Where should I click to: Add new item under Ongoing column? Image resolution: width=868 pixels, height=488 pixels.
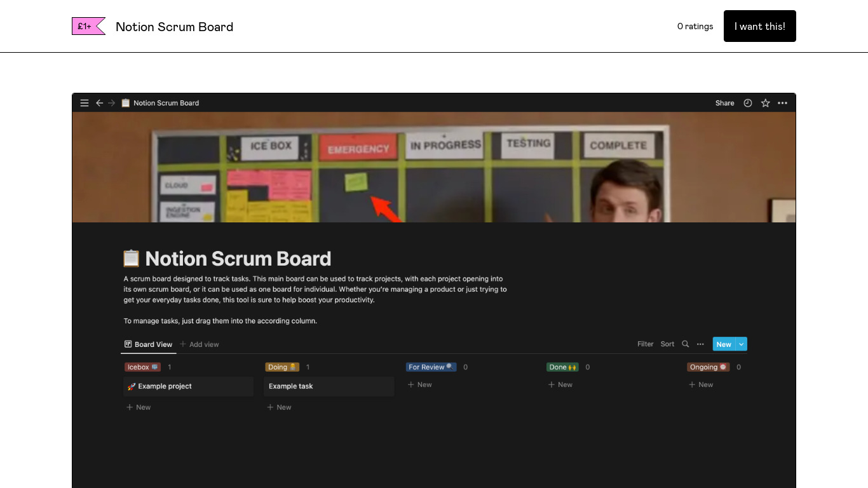click(701, 384)
